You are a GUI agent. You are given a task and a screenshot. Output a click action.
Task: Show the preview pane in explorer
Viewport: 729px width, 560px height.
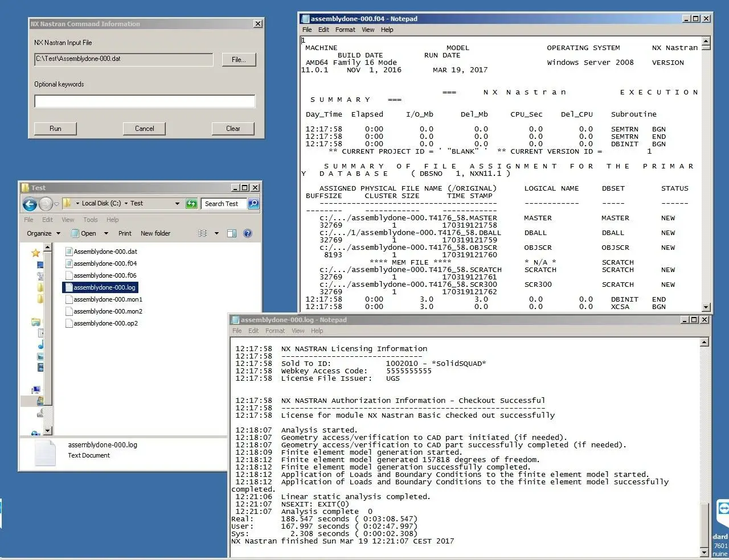tap(232, 233)
